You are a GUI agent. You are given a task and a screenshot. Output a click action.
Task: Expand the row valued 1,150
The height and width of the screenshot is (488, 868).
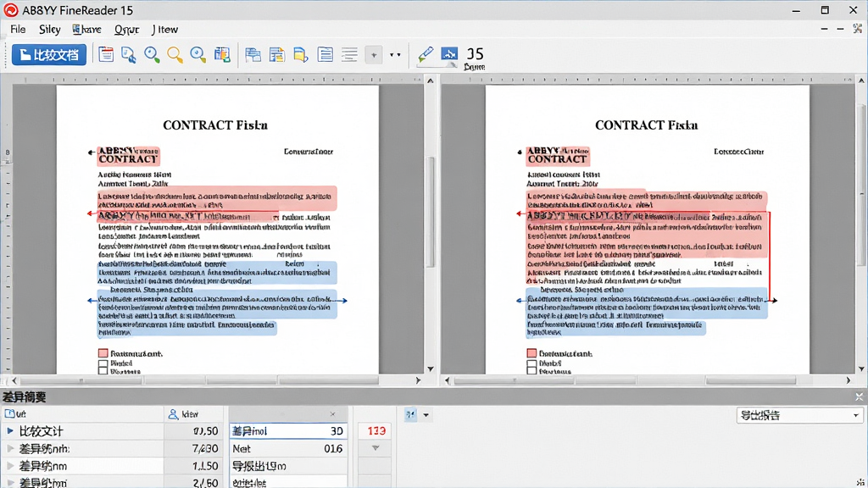pos(10,466)
